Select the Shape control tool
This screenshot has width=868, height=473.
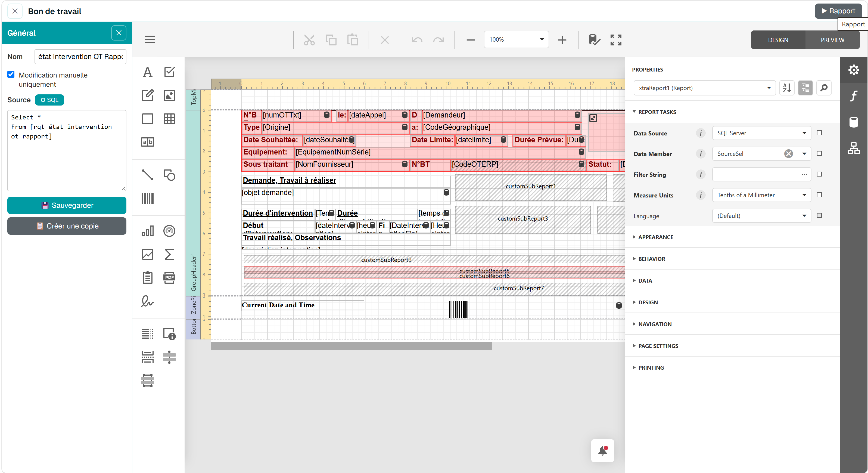coord(169,175)
